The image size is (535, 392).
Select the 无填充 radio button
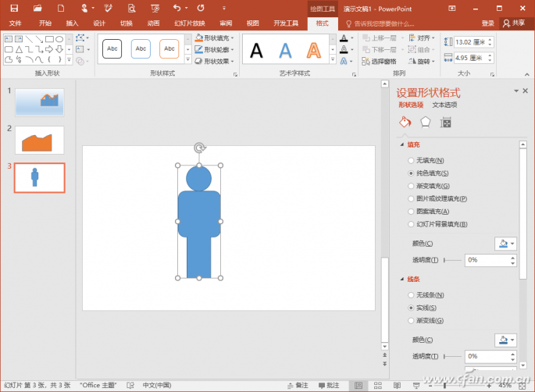tap(412, 160)
